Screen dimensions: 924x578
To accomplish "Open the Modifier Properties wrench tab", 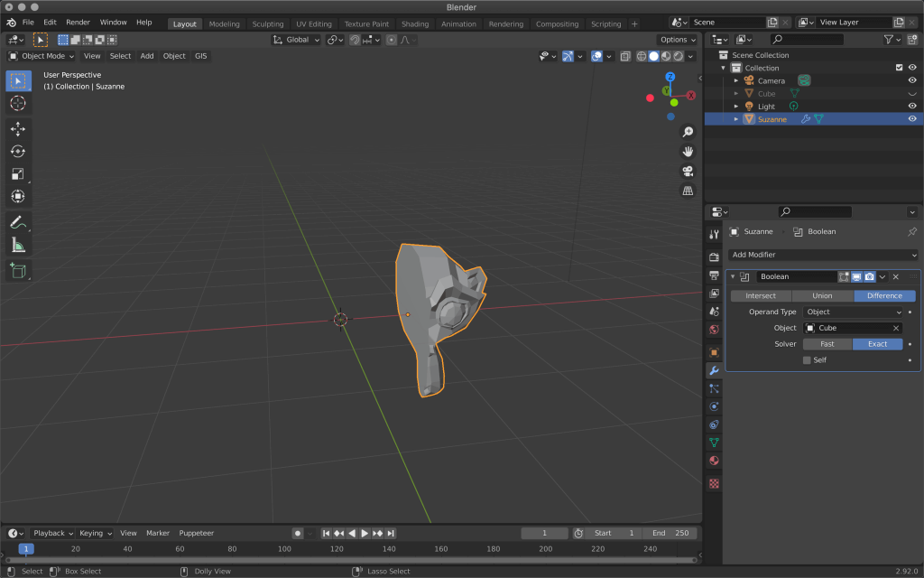I will [x=713, y=370].
